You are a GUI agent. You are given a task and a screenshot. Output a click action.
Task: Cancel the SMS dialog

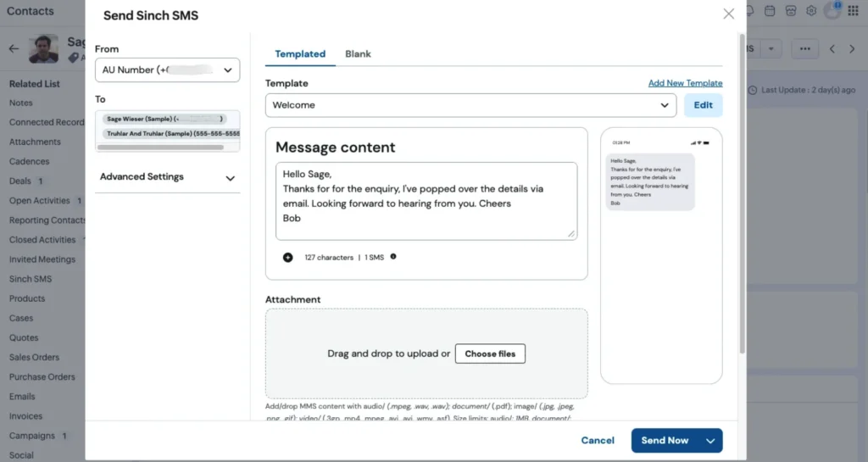point(598,441)
